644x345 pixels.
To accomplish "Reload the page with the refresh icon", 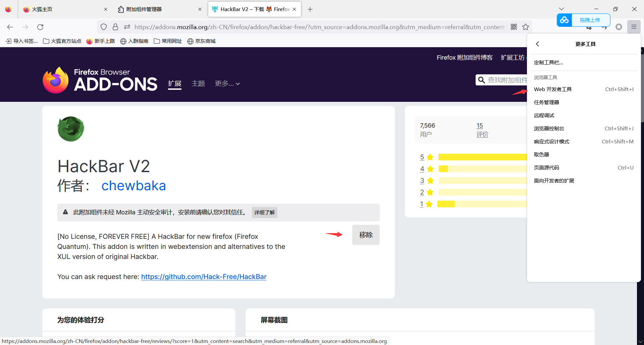I will (x=40, y=27).
